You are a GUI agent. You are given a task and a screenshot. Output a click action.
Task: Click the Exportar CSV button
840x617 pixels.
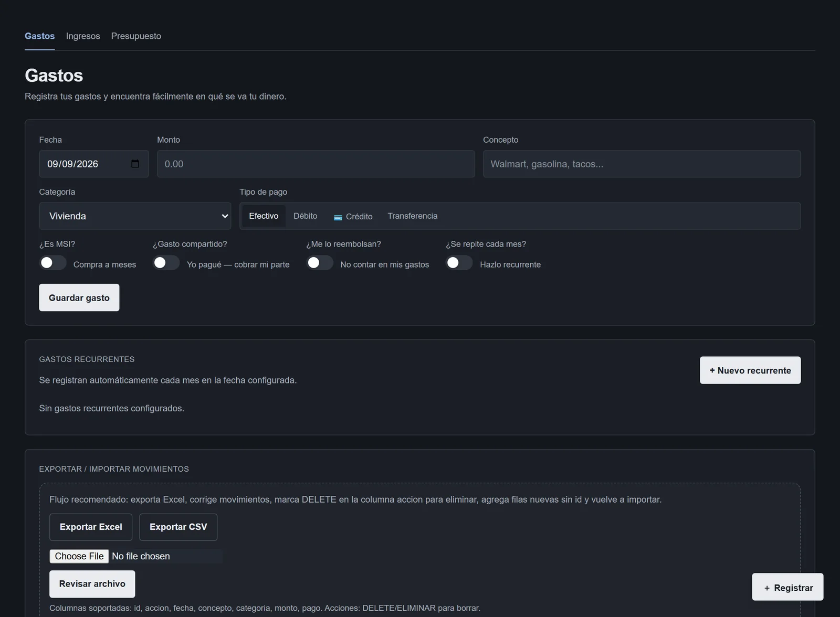click(x=178, y=527)
